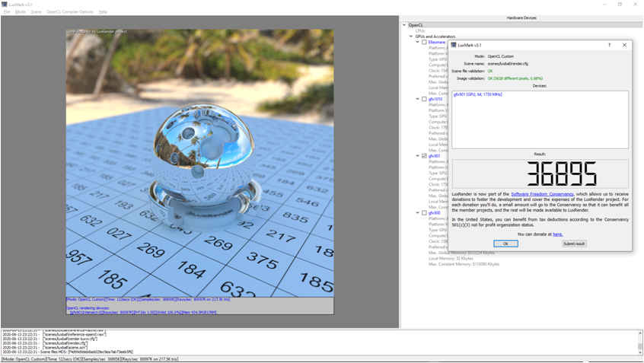The image size is (644, 363).
Task: Select the gfx901 [GPU, 64, 1750 MHz] device entry
Action: tap(477, 94)
